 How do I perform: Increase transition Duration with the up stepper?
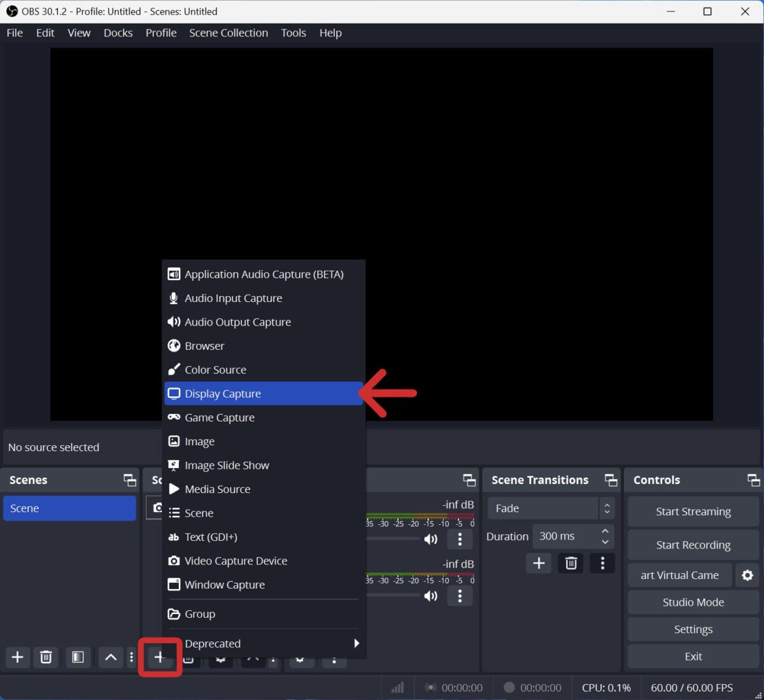coord(604,531)
